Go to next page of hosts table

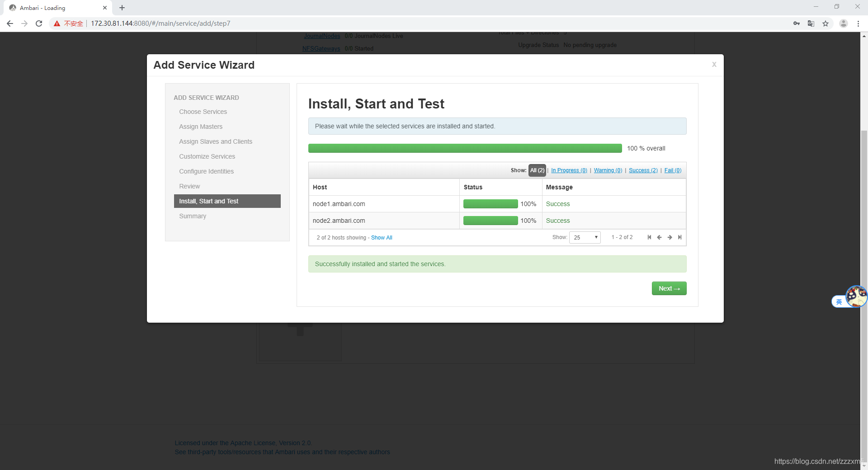(x=670, y=237)
